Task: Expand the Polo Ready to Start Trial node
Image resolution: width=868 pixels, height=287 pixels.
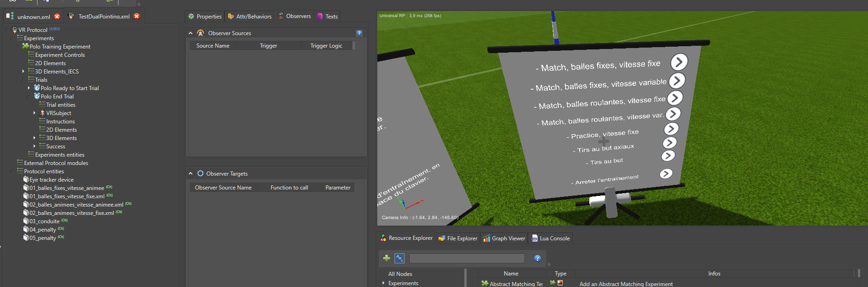Action: [29, 88]
